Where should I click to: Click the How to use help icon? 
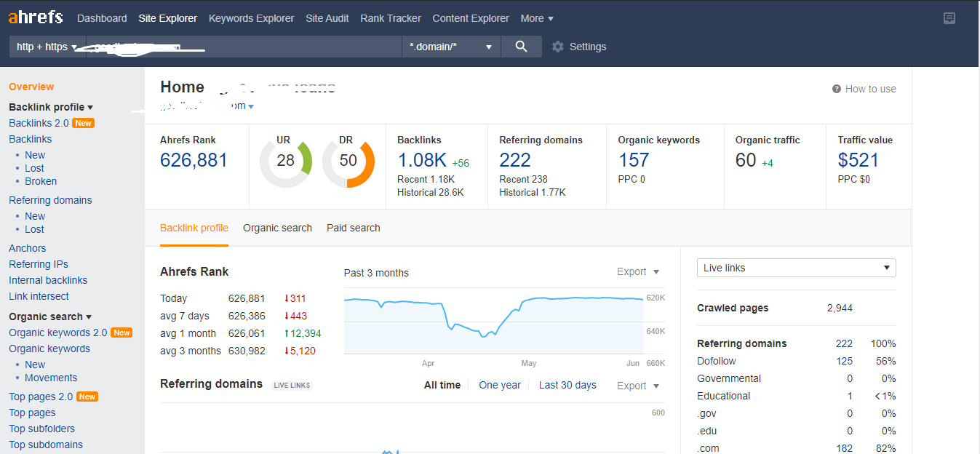pos(835,89)
